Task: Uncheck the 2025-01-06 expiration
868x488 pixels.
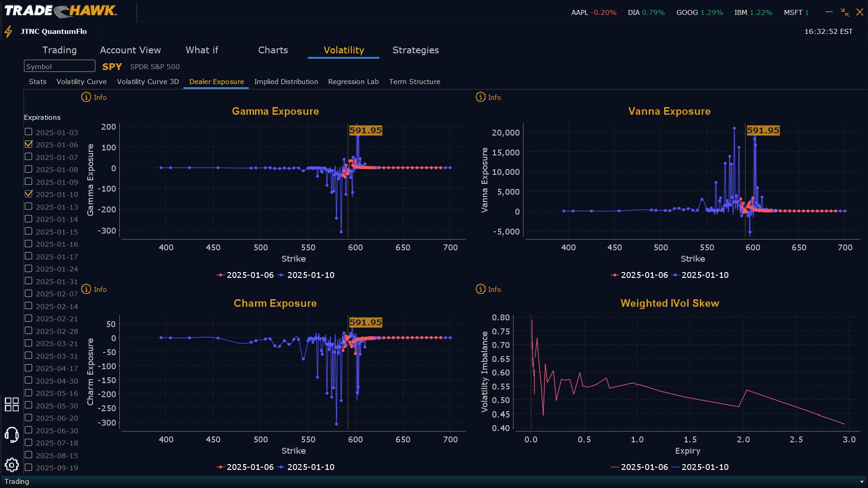Action: 28,144
